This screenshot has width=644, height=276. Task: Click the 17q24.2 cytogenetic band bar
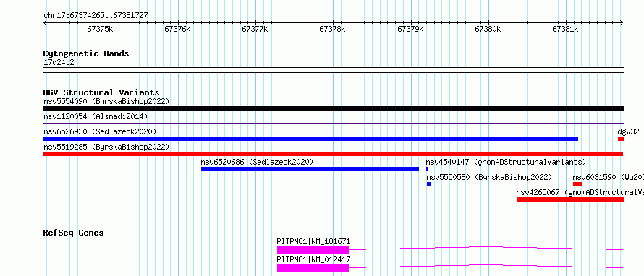(333, 69)
